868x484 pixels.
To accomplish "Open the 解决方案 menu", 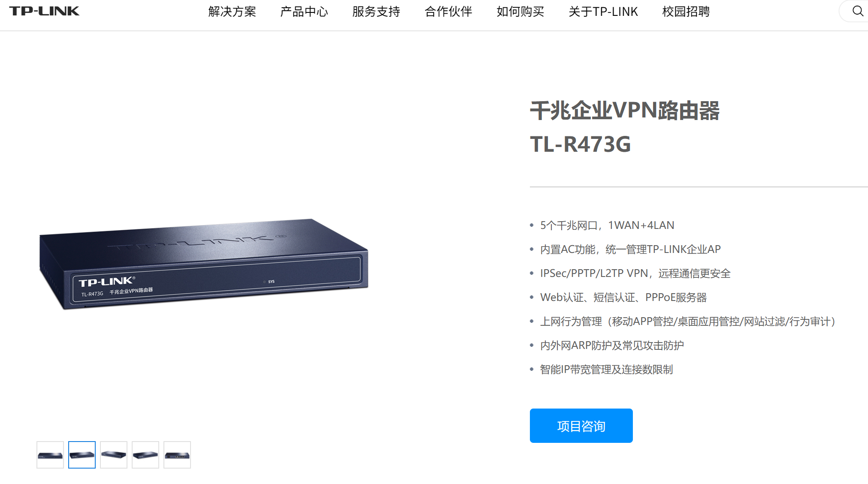I will pos(232,12).
